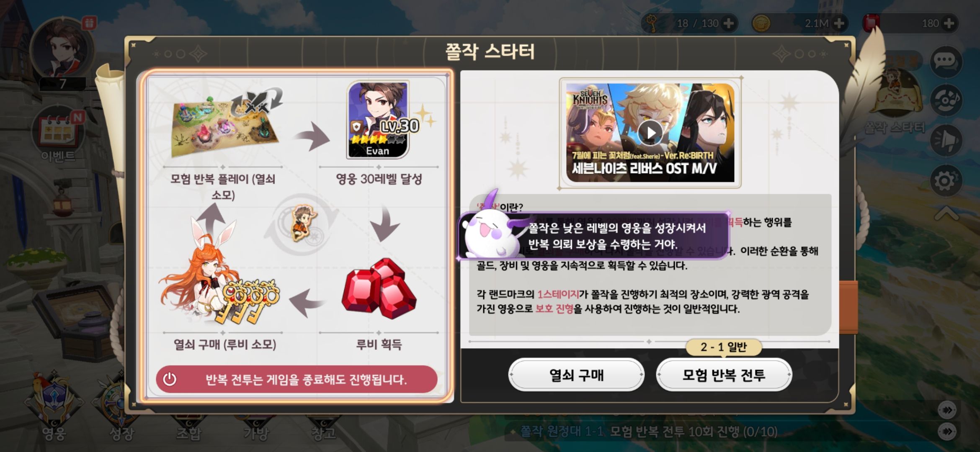Expand the quest arrow next to 쫄작 원정대 1-1
This screenshot has width=980, height=452.
pos(947,431)
